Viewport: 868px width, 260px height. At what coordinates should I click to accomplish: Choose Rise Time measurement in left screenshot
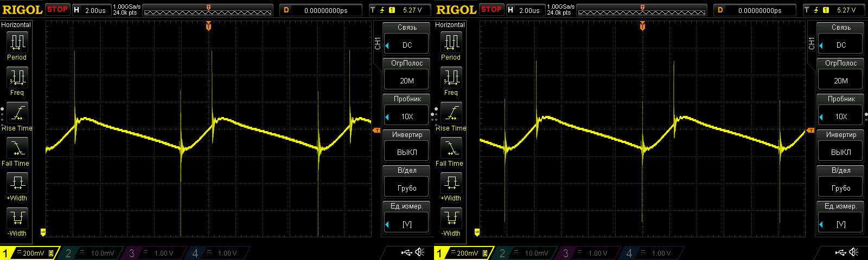tap(17, 113)
